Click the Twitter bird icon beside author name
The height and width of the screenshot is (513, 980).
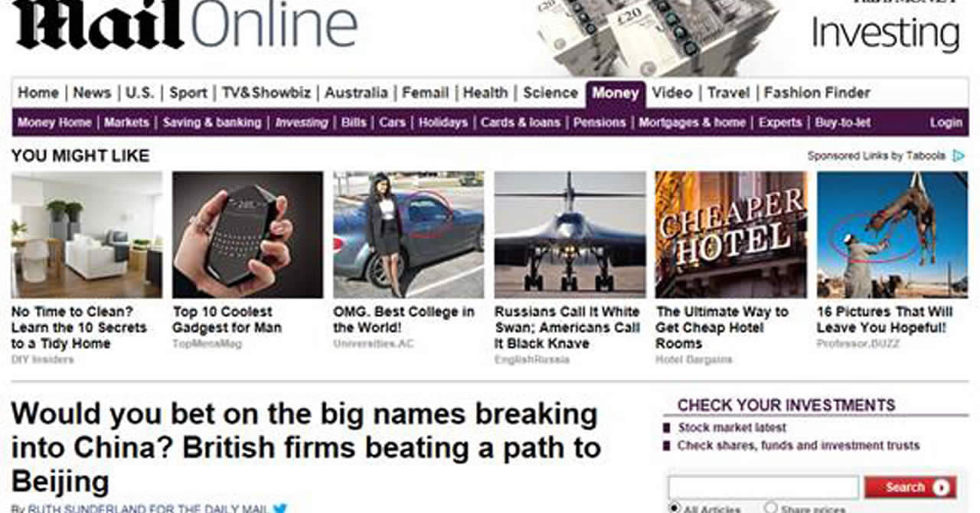point(280,508)
